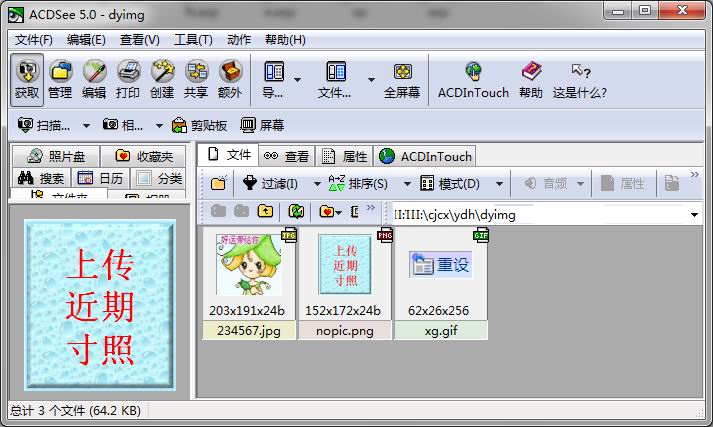Switch to the 文件 tab
Image resolution: width=713 pixels, height=427 pixels.
click(x=229, y=155)
